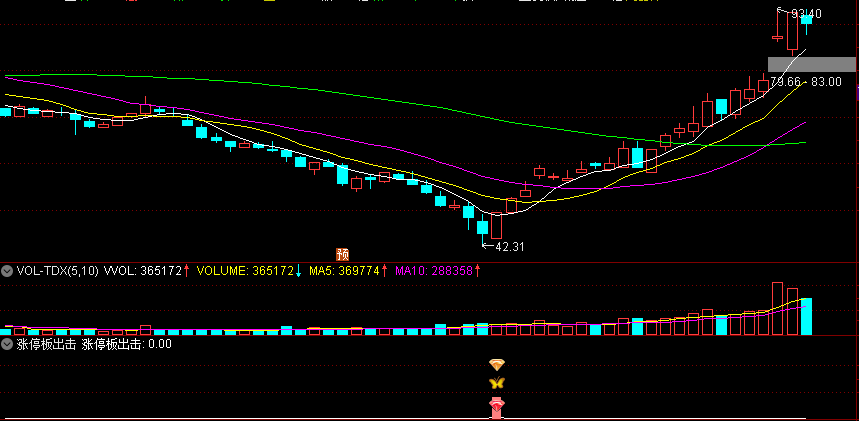Image resolution: width=859 pixels, height=421 pixels.
Task: Select the cyan candlestick at the 42.31 low
Action: [482, 229]
